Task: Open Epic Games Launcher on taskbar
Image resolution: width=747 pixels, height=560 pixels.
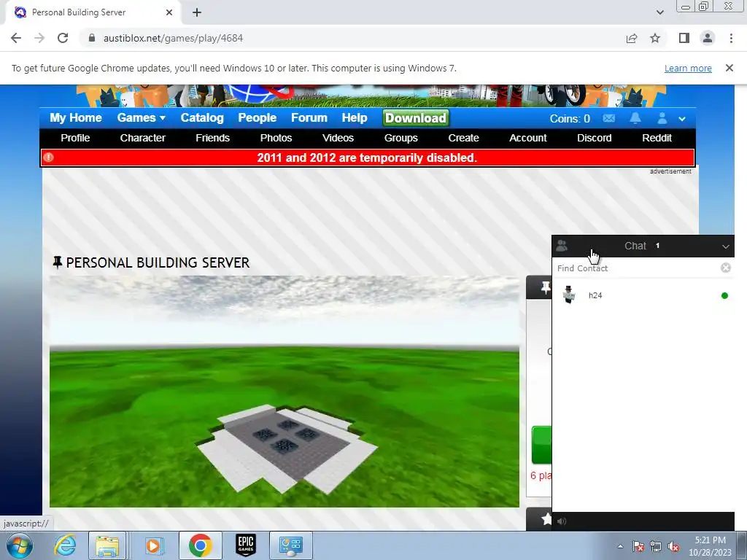Action: pos(246,545)
